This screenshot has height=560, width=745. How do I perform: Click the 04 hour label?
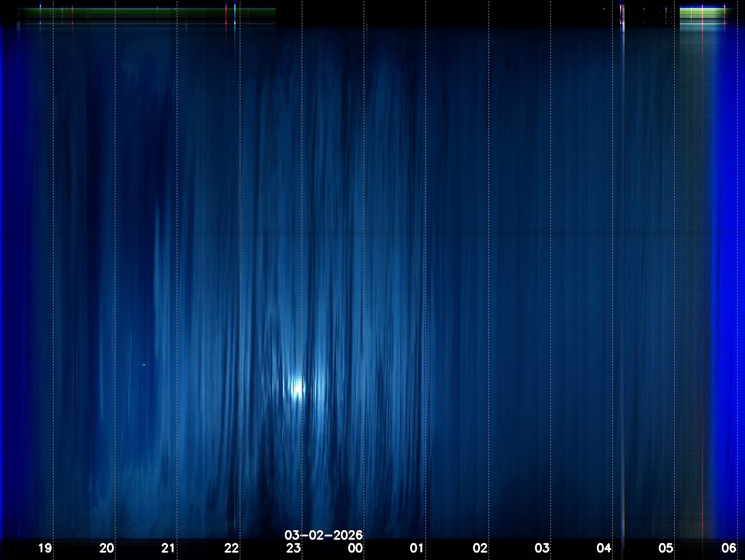coord(604,548)
